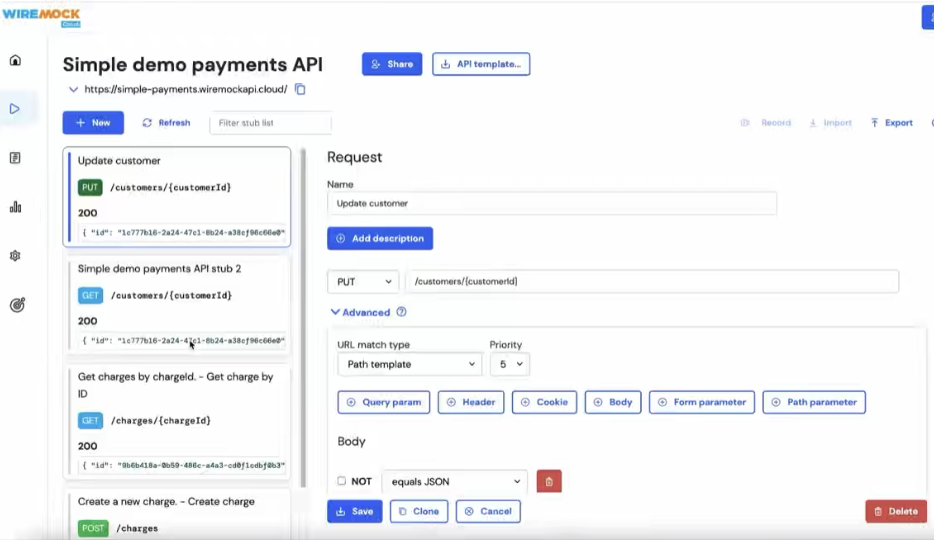Click the WireMock Cloud logo

point(41,16)
